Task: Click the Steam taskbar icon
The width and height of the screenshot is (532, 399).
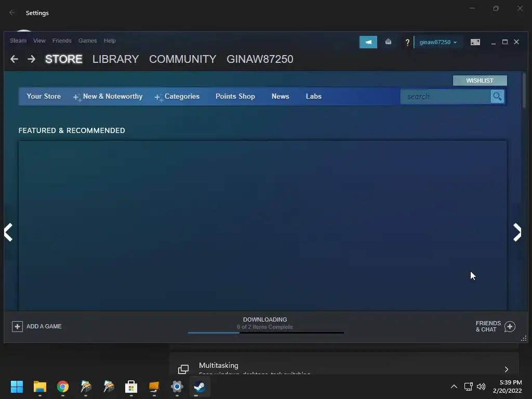Action: [199, 387]
